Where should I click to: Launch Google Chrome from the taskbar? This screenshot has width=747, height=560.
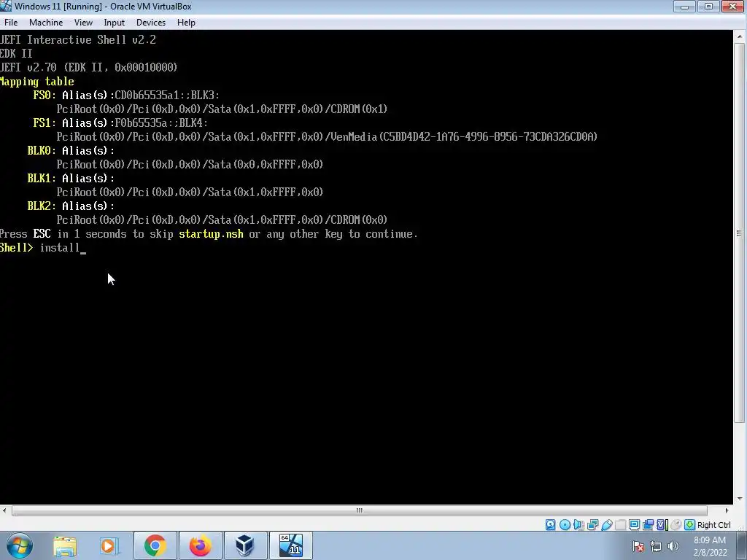(155, 545)
